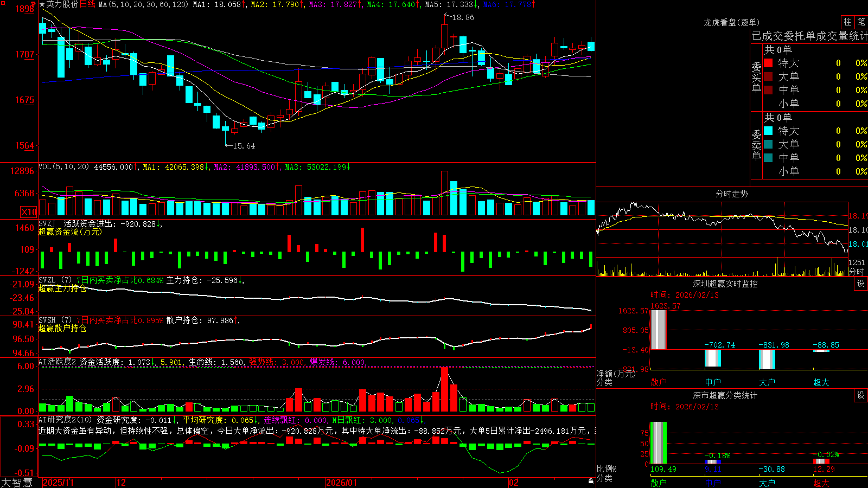Click the tall 散户 bar in 深市超赢分类统计
This screenshot has height=488, width=868.
click(658, 442)
